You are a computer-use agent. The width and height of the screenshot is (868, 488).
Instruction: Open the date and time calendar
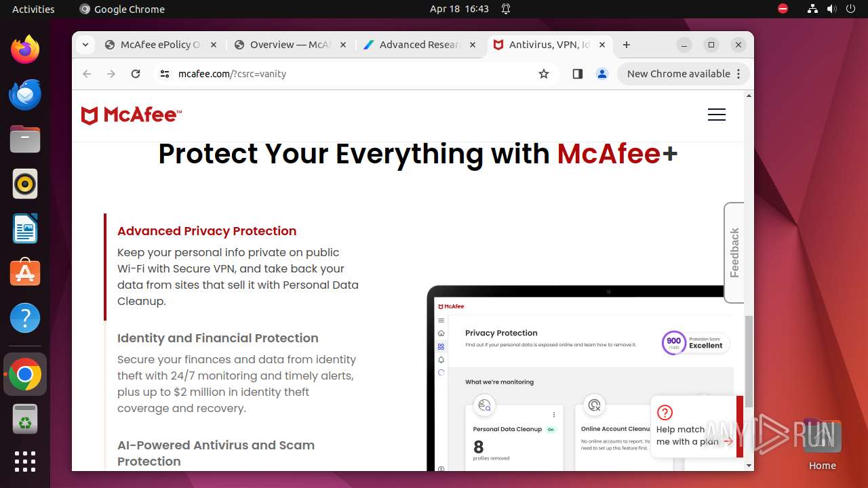point(459,9)
